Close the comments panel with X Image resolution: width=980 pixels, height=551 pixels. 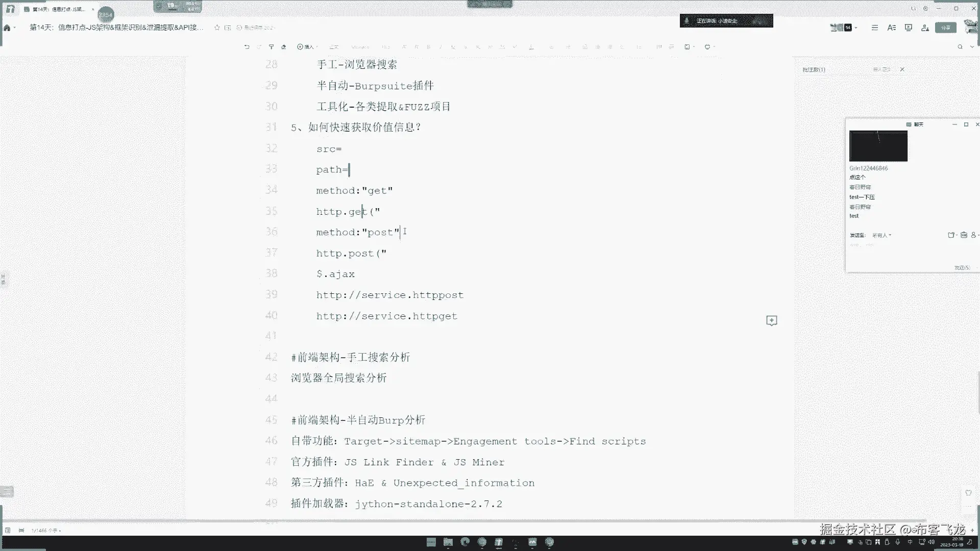tap(902, 69)
